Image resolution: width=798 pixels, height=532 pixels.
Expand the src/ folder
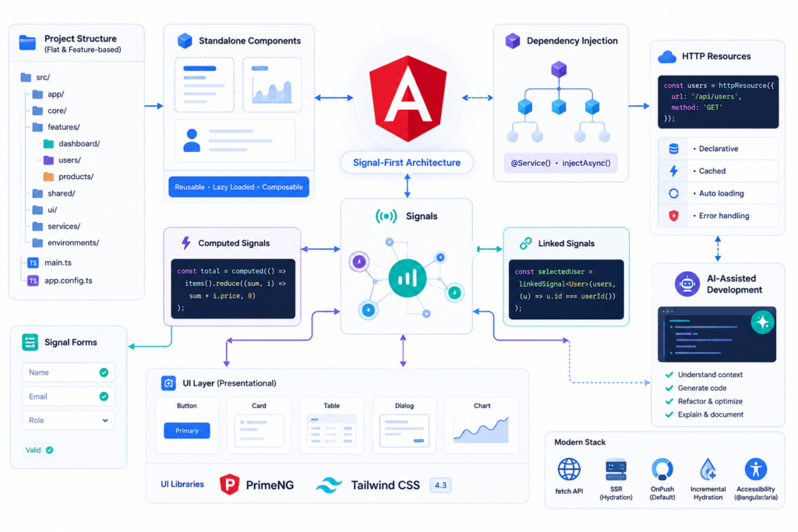(x=36, y=77)
